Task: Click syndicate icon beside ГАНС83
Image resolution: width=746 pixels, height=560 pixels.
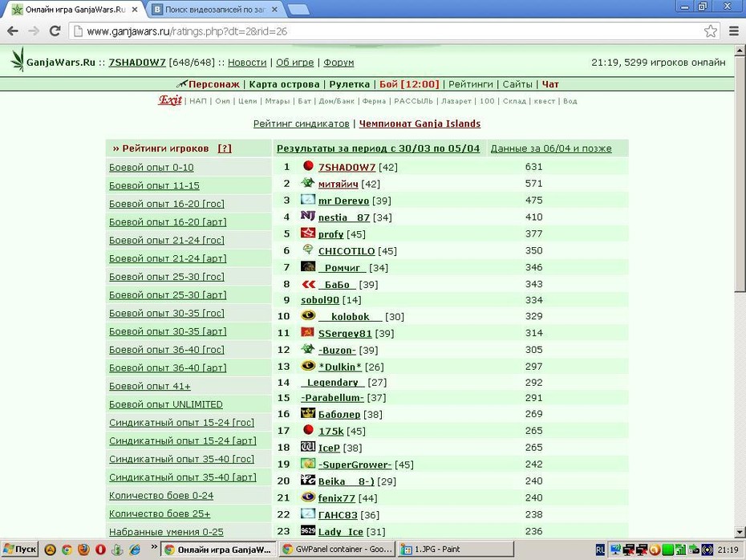Action: [308, 513]
